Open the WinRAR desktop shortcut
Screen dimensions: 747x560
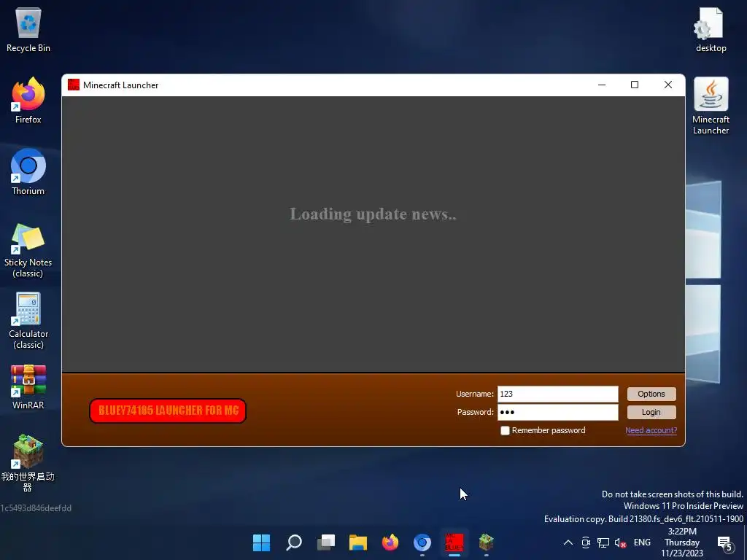coord(28,386)
